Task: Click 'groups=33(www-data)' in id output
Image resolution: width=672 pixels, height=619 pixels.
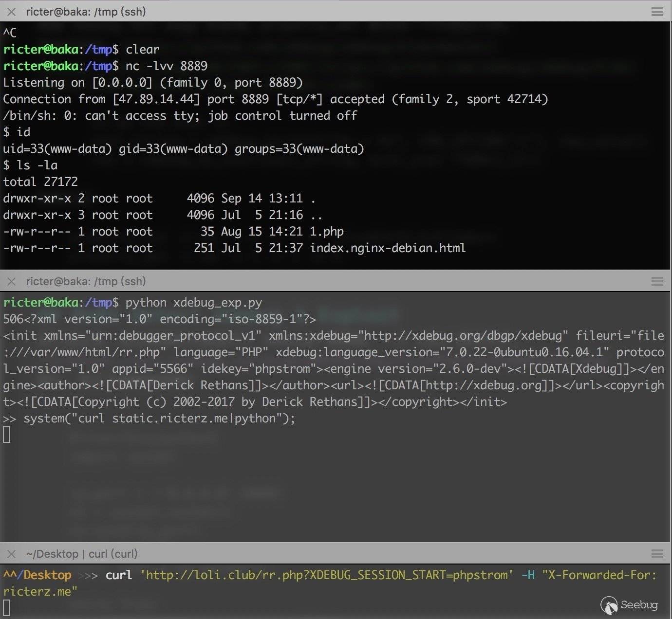Action: [x=299, y=148]
